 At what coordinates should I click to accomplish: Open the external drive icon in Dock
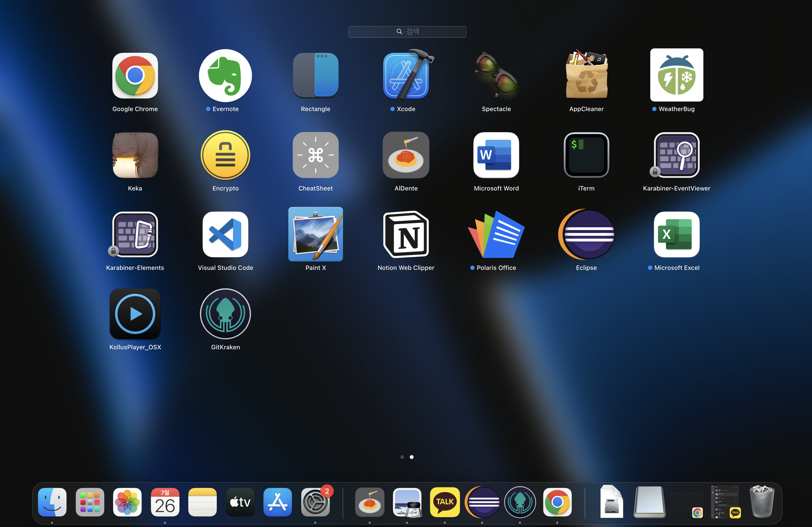(x=649, y=502)
